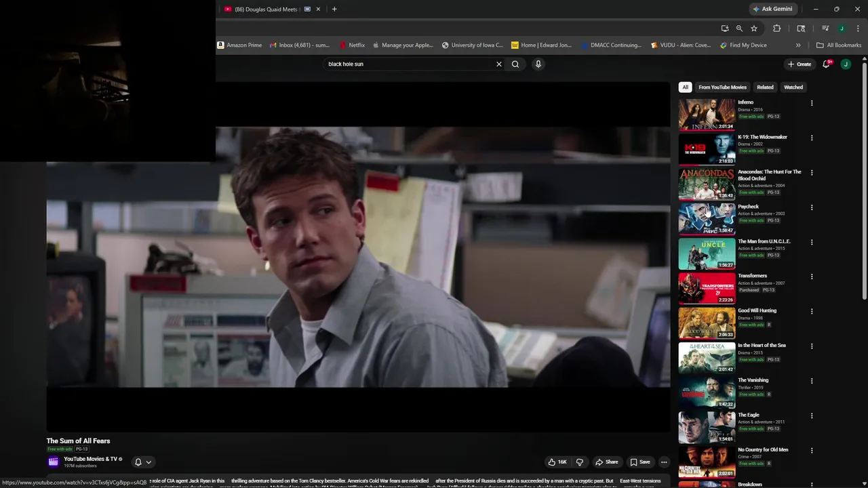The height and width of the screenshot is (488, 868).
Task: Open options menu for Anacondas
Action: (812, 172)
